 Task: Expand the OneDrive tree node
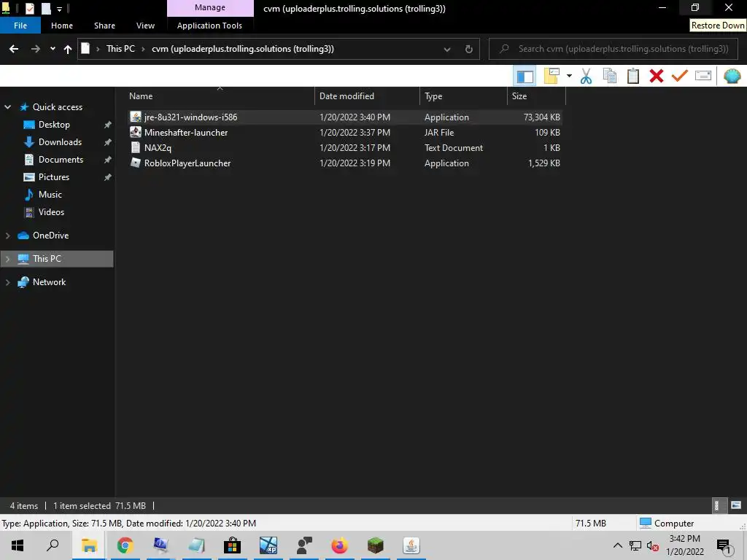click(7, 236)
